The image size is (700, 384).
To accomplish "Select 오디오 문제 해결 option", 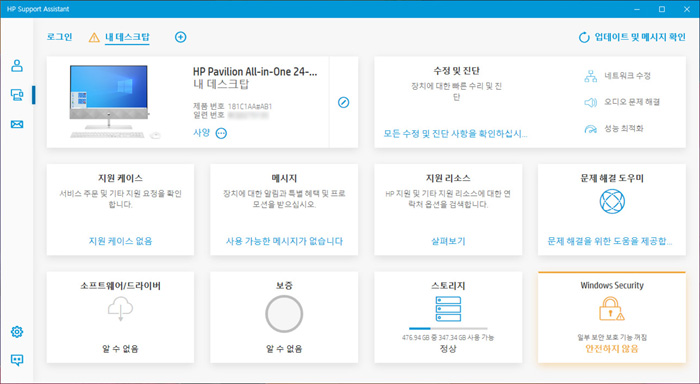I will [622, 102].
